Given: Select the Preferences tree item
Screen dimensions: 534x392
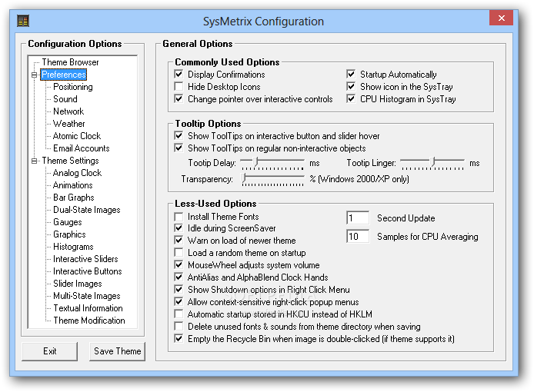Looking at the screenshot, I should click(64, 75).
